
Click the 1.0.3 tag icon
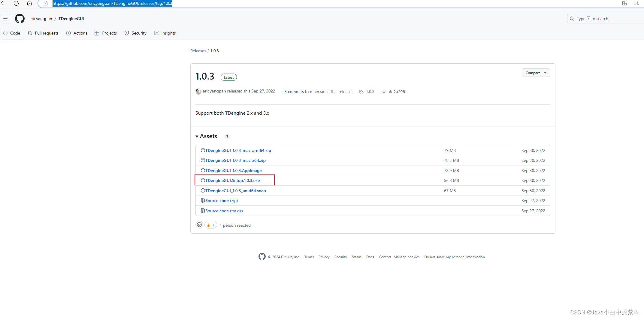coord(361,92)
